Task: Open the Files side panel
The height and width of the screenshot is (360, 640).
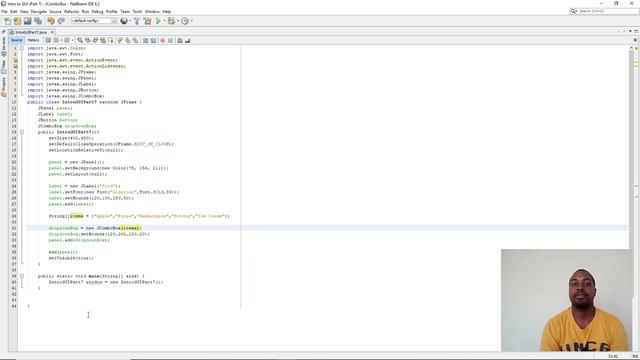Action: (4, 67)
